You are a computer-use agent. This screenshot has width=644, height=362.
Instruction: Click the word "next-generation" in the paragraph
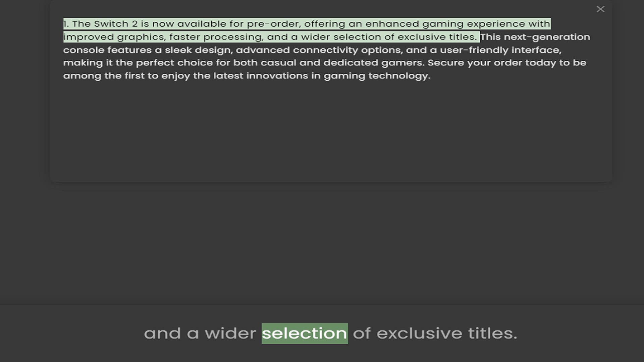[547, 37]
